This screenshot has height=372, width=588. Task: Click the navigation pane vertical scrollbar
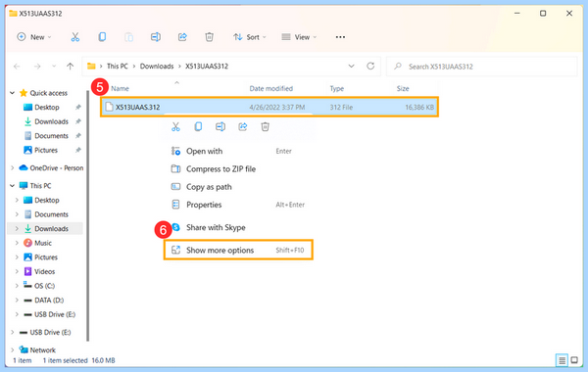[x=88, y=215]
